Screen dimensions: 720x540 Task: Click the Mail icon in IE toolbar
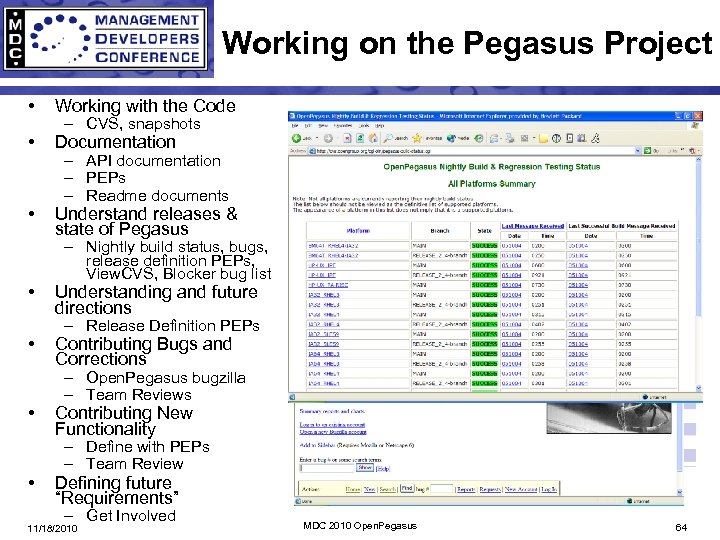click(494, 138)
